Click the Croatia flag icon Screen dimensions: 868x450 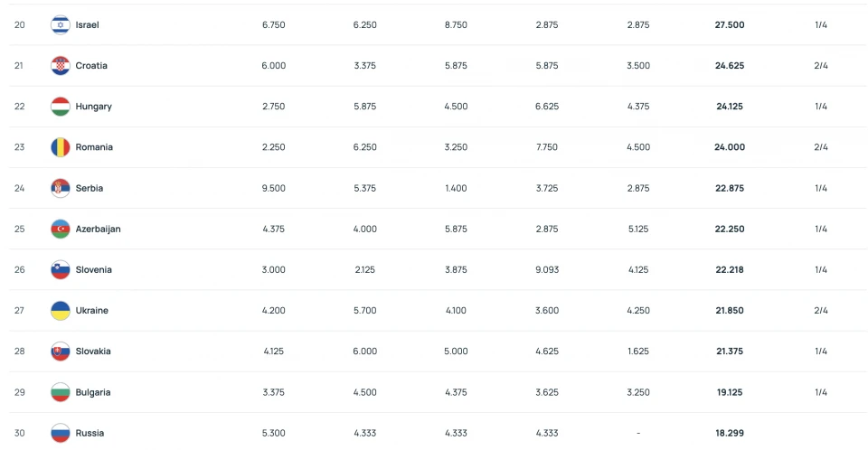pos(61,66)
